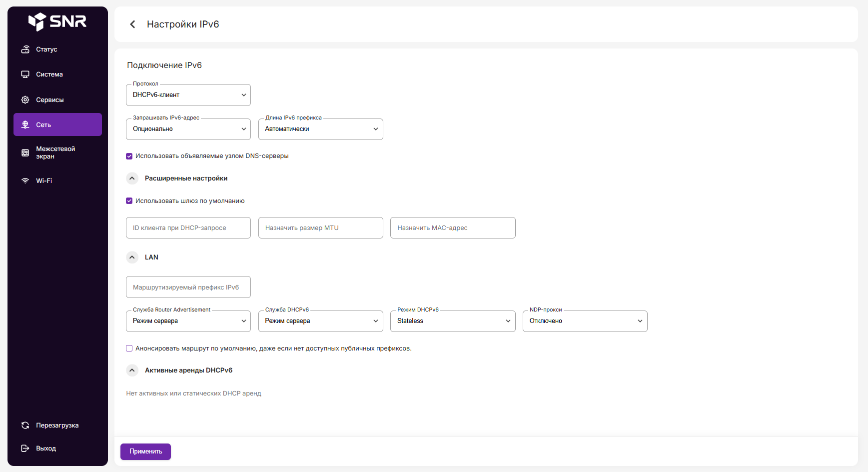Open the Сеть menu item
The height and width of the screenshot is (472, 868).
click(57, 124)
